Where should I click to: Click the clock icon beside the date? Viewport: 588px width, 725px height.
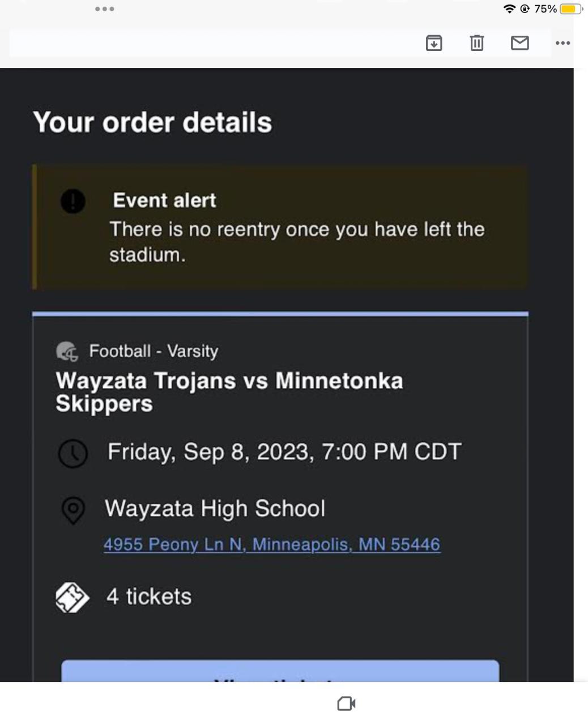coord(73,453)
